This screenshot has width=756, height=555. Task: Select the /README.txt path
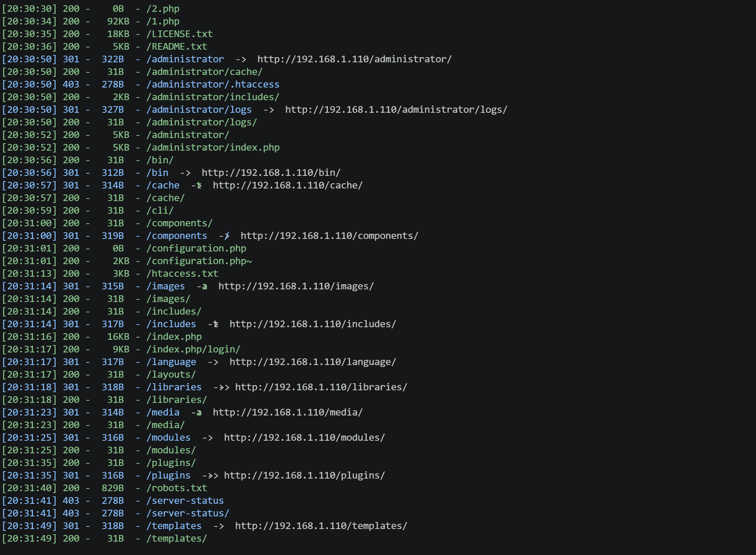(177, 47)
